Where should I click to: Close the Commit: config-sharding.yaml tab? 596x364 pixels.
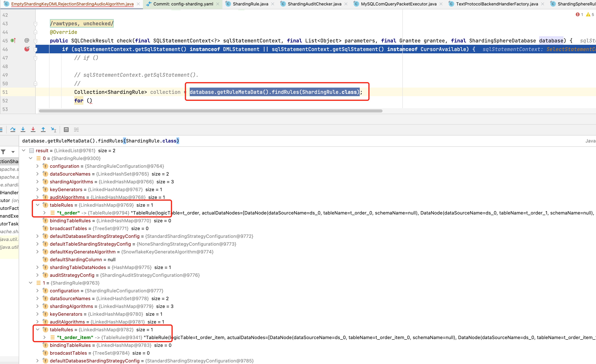(x=218, y=4)
